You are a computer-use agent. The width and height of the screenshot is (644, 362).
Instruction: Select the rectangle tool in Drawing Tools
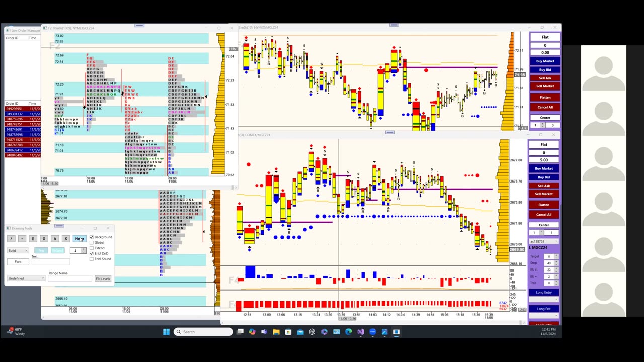click(x=33, y=239)
